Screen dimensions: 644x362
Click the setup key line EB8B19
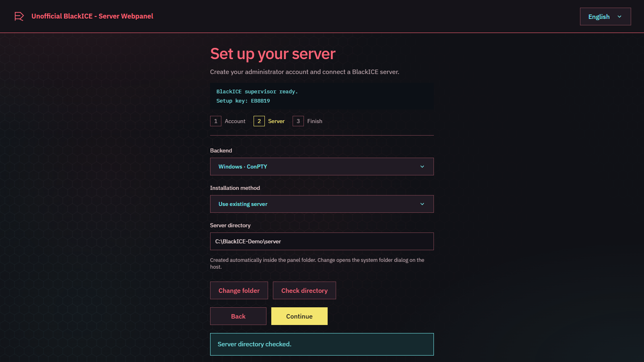tap(243, 101)
